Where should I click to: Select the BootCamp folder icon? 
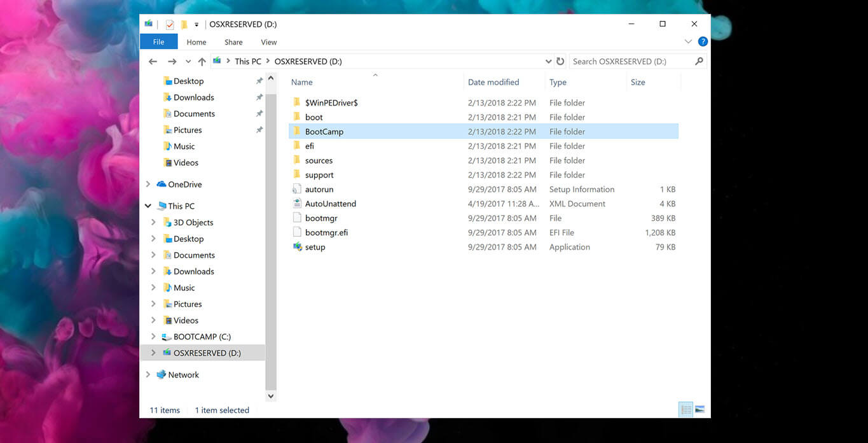pos(297,132)
